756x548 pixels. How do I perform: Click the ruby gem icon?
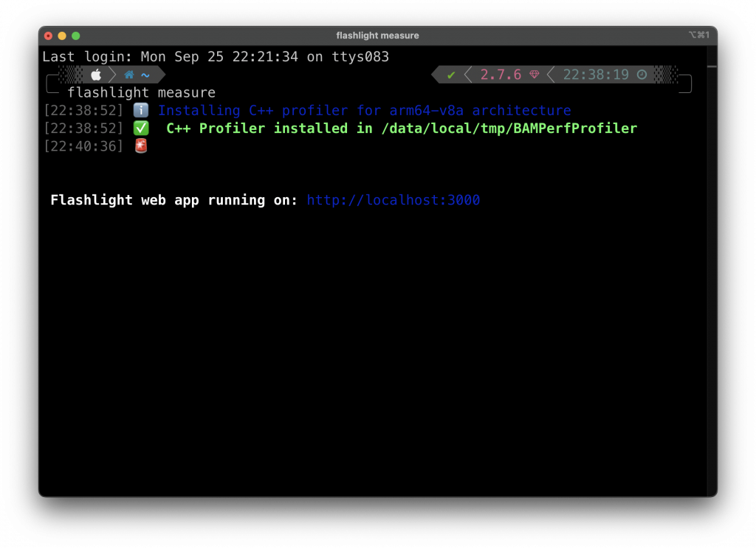click(535, 75)
